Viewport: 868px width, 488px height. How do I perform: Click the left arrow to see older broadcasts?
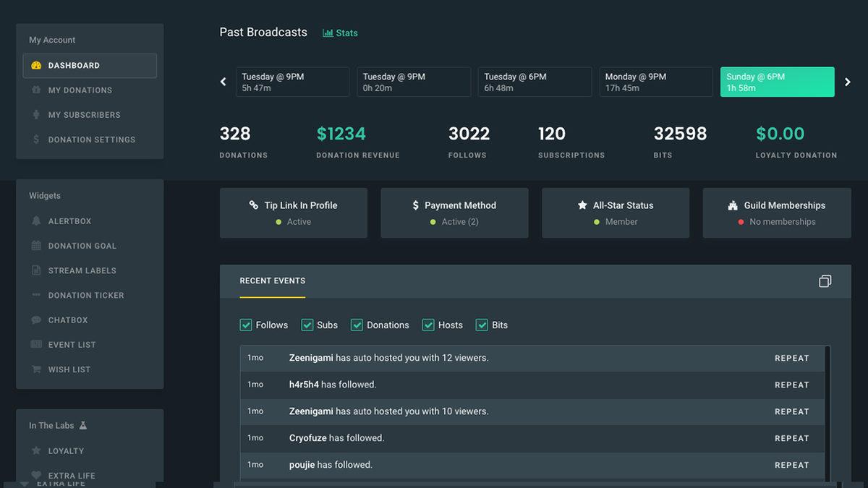(x=223, y=82)
